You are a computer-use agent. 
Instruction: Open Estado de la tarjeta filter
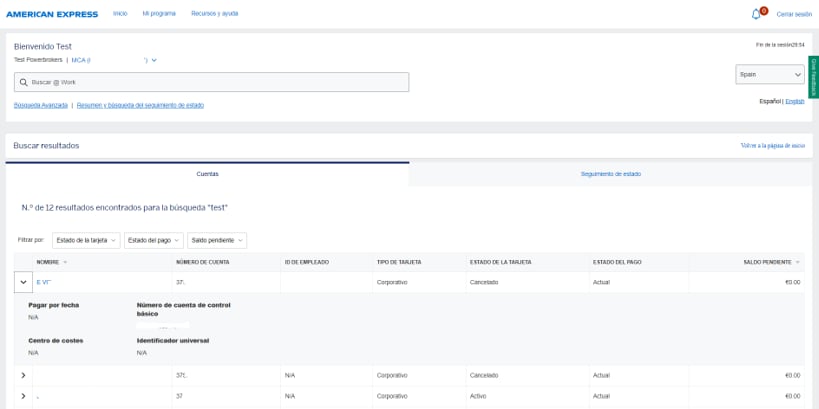(x=87, y=240)
